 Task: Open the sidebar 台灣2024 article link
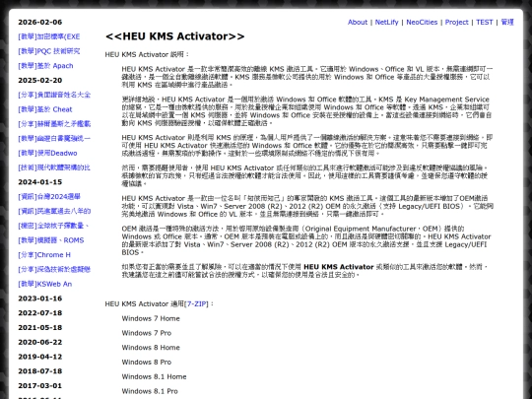coord(49,196)
